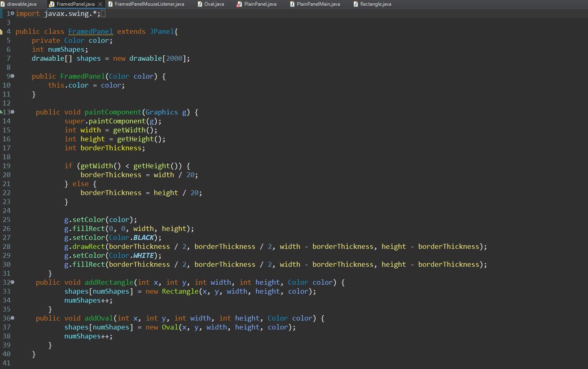
Task: Click the else keyword on line 21
Action: tap(80, 184)
